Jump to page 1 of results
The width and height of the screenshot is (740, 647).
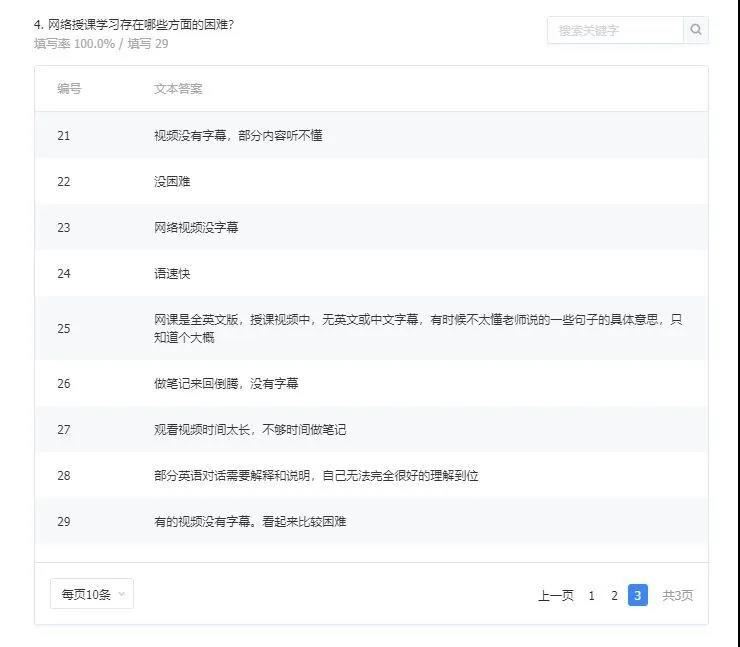tap(591, 595)
